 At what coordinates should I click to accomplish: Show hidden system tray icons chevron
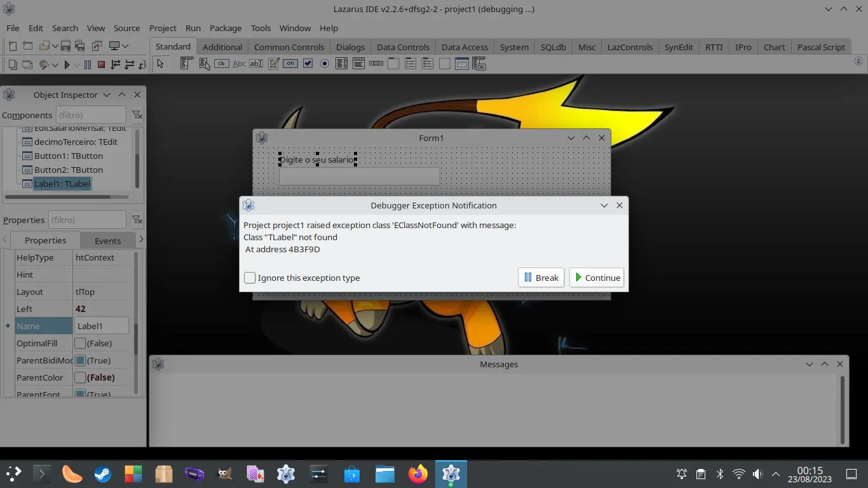click(776, 474)
